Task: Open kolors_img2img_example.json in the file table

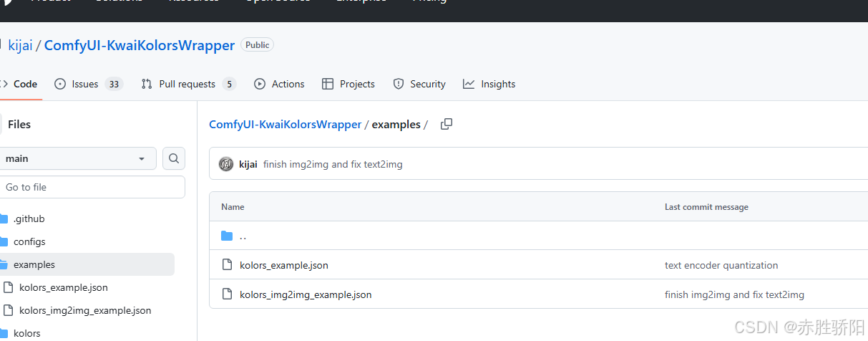Action: (306, 294)
